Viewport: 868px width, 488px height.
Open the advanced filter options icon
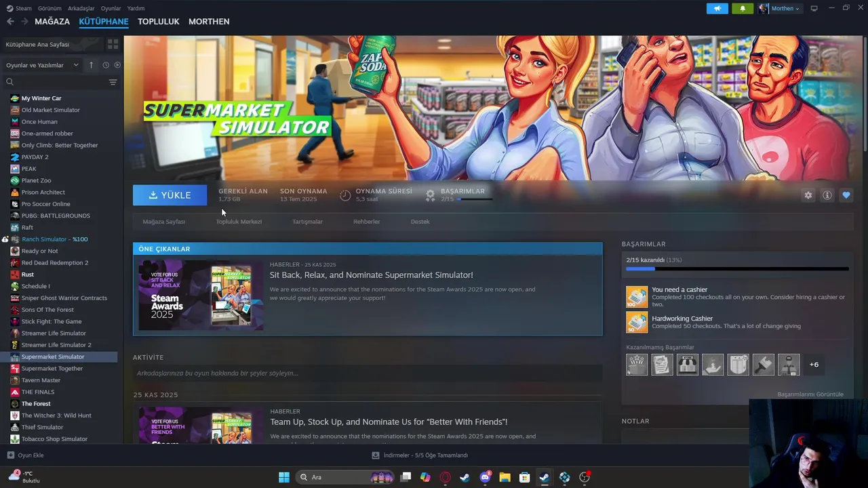[x=113, y=82]
